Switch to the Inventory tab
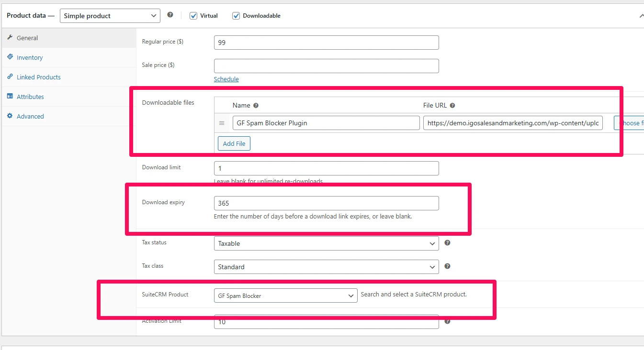The width and height of the screenshot is (644, 350). pos(30,57)
